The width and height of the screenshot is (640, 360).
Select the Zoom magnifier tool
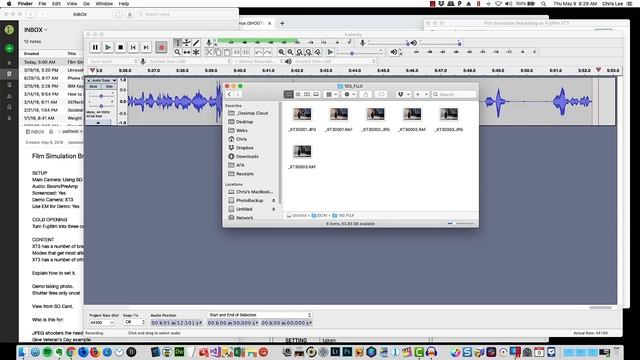(x=177, y=52)
